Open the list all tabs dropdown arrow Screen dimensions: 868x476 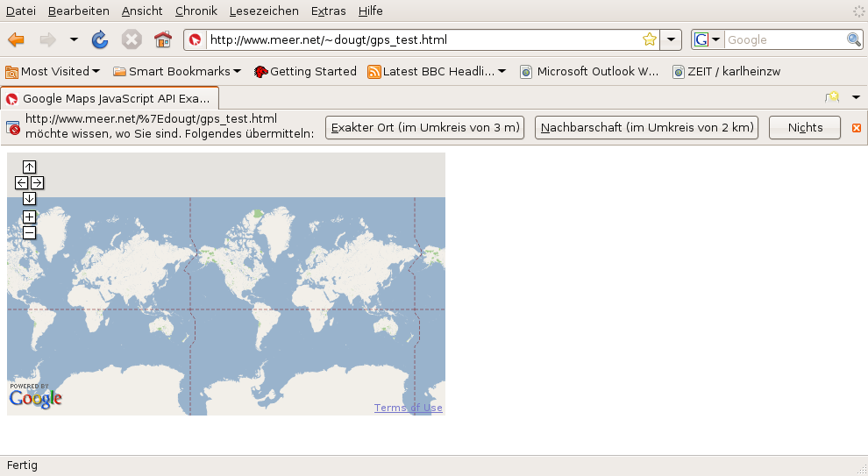pyautogui.click(x=856, y=97)
